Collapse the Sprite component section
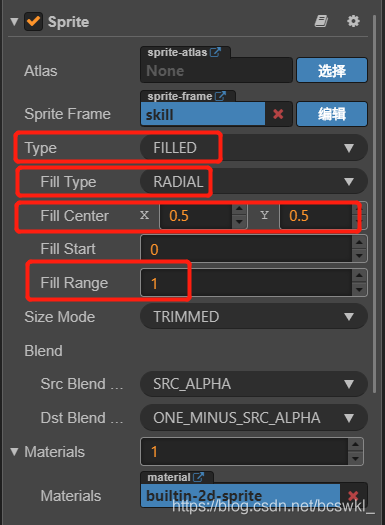 point(14,22)
